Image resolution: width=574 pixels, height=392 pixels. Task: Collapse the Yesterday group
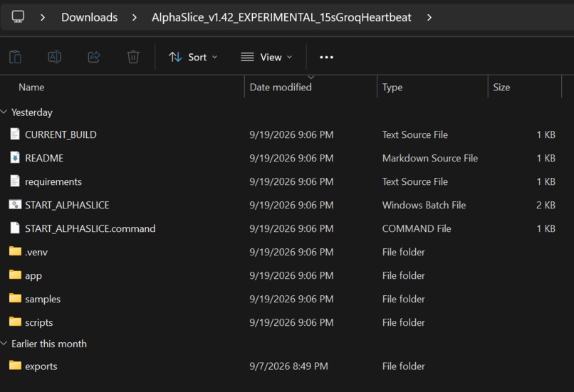tap(4, 112)
